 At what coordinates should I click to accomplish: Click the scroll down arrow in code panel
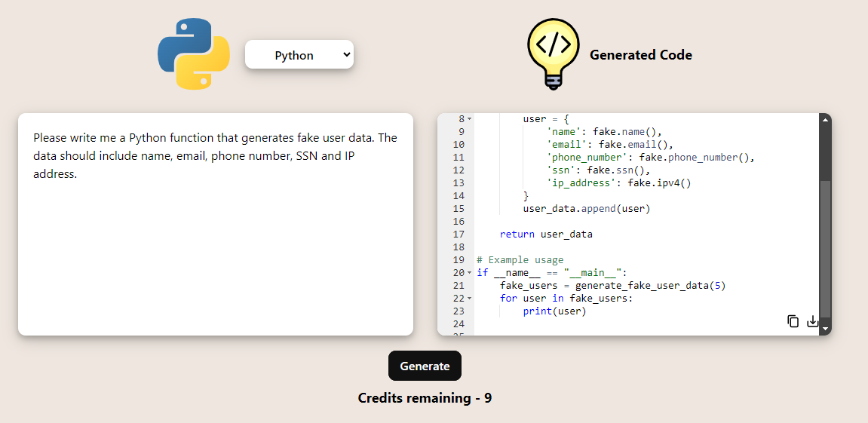click(825, 329)
